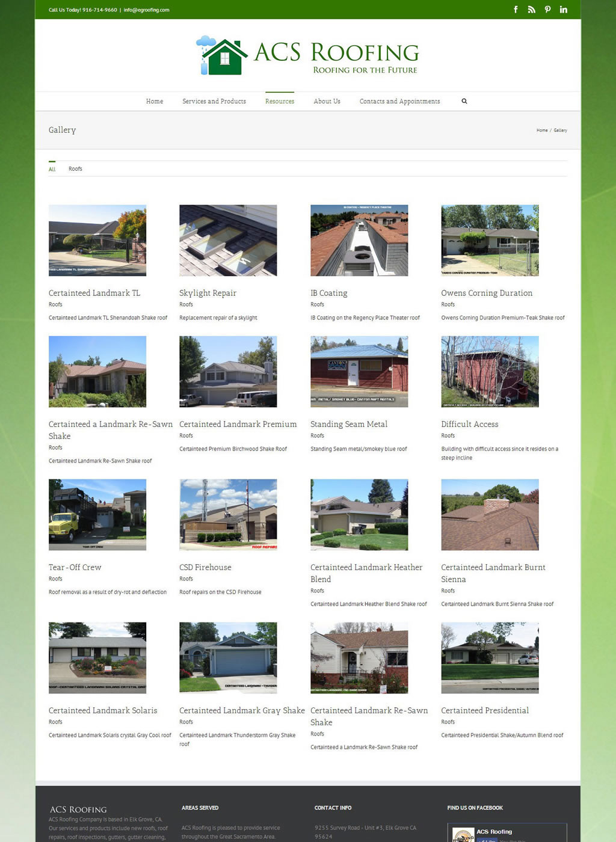The width and height of the screenshot is (616, 842).
Task: Click the info@egroofing.com email link
Action: click(146, 10)
